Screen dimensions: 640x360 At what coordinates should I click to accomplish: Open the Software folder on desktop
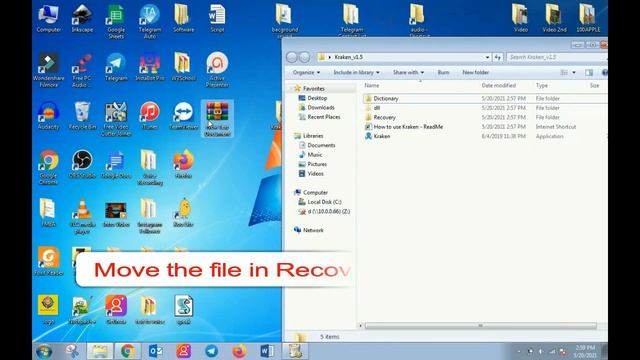click(184, 19)
